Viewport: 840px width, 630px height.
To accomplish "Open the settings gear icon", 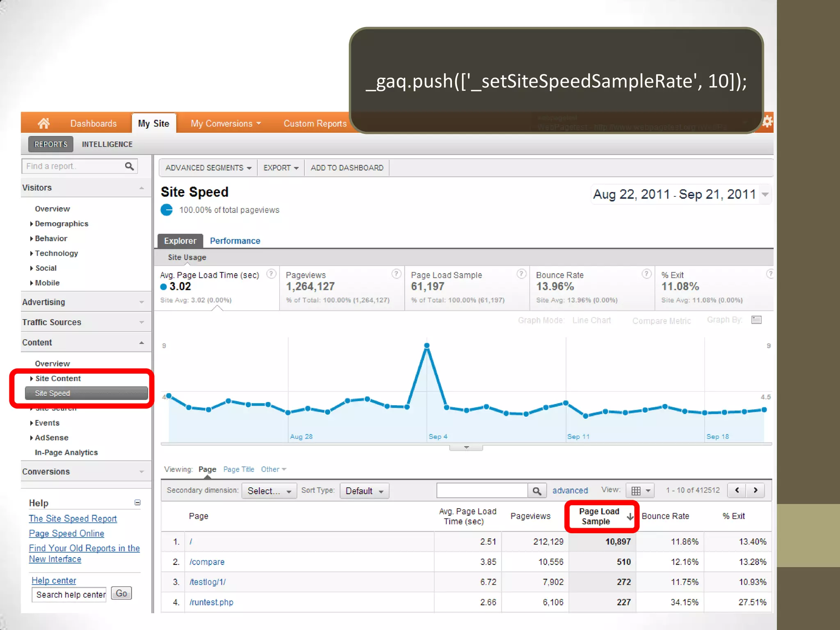I will [767, 122].
